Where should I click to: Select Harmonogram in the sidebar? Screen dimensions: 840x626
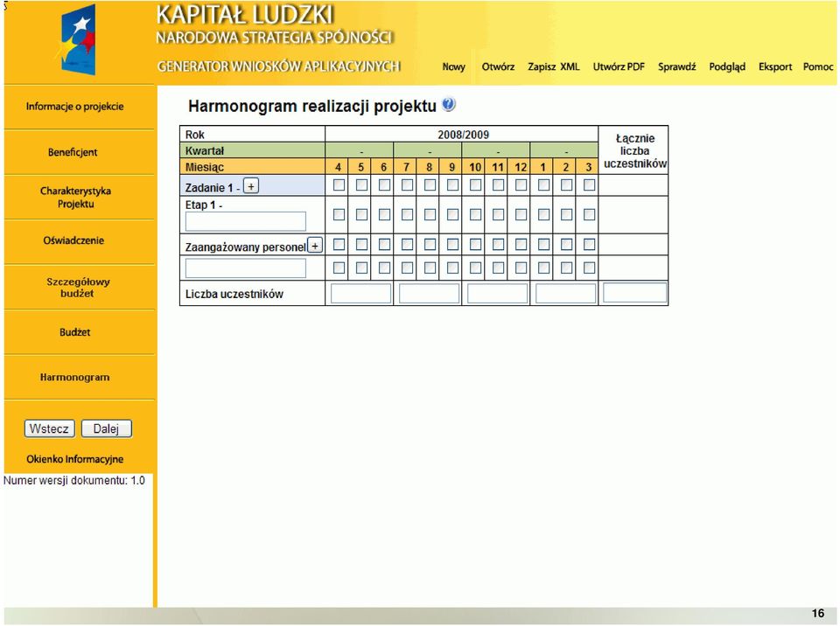pos(74,377)
